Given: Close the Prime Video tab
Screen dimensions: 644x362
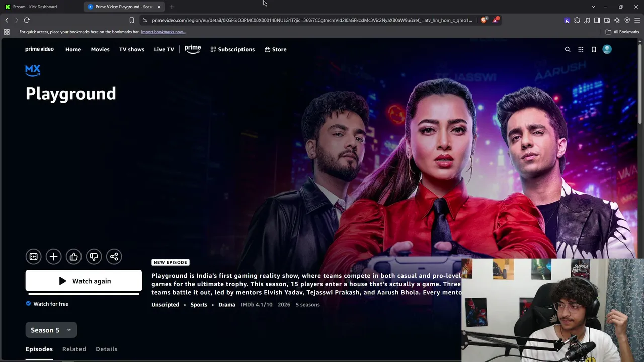Looking at the screenshot, I should [x=159, y=7].
